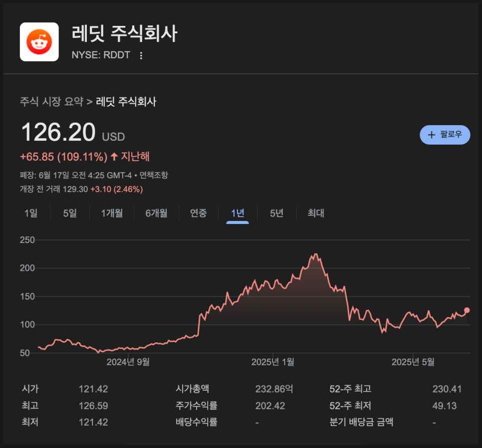Open the three-dot more options menu
Screen dimensions: 482x448
point(141,55)
